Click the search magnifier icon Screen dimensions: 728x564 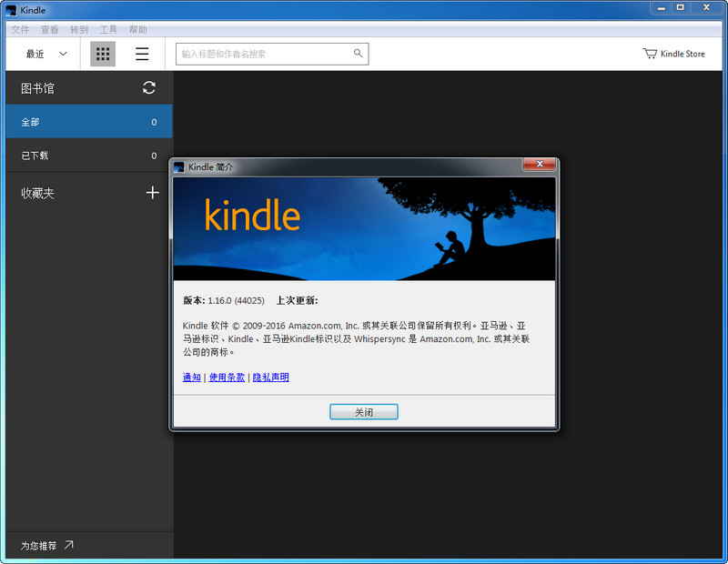358,54
